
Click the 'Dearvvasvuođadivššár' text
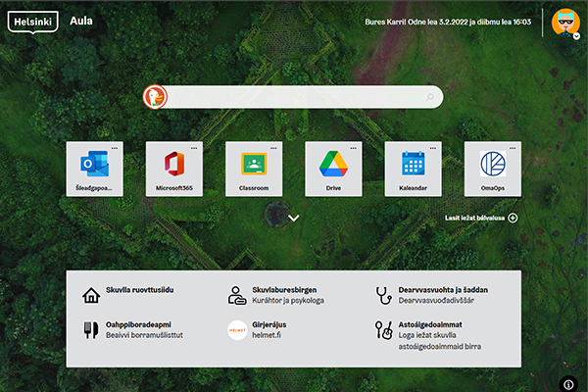tap(436, 301)
